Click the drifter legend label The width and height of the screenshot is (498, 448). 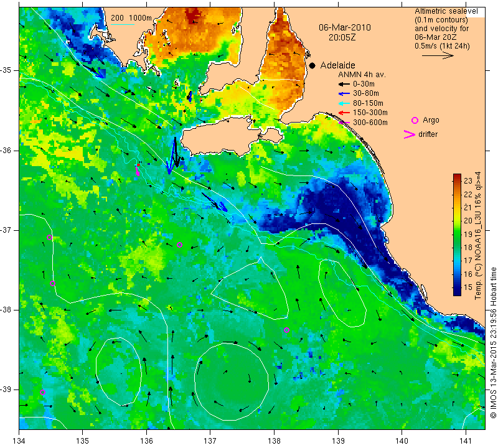(x=428, y=134)
